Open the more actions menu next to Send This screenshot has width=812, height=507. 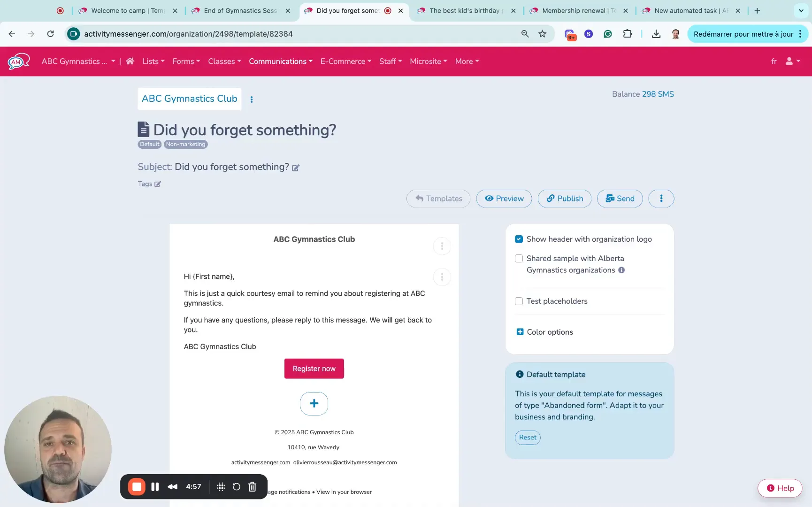coord(661,199)
